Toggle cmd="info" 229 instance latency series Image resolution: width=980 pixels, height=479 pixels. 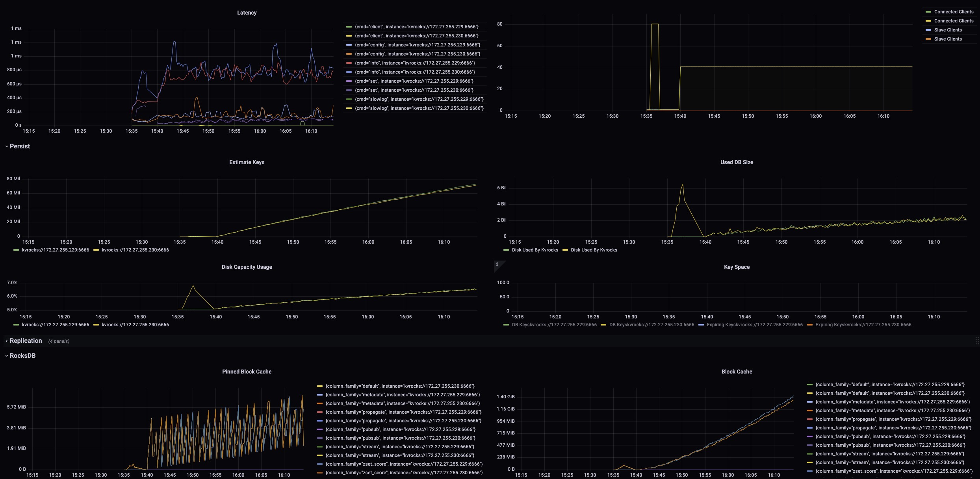414,63
